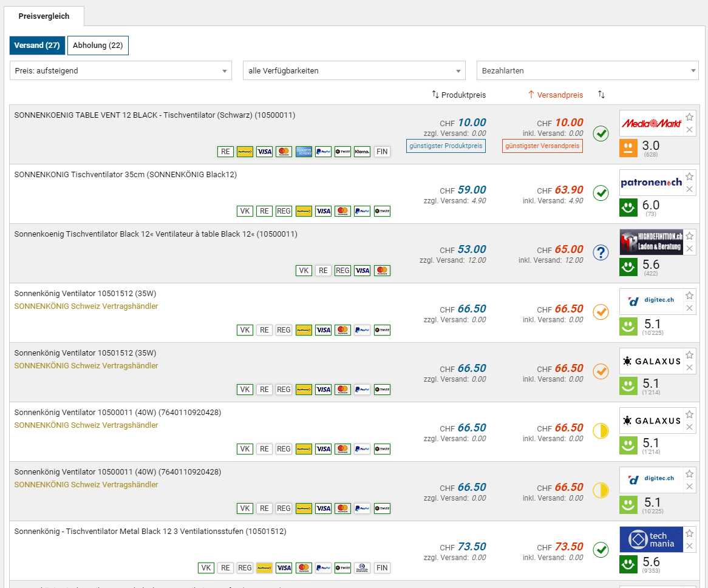Toggle favorite star for the Highdefinition.ch offer
The image size is (708, 588).
(689, 236)
